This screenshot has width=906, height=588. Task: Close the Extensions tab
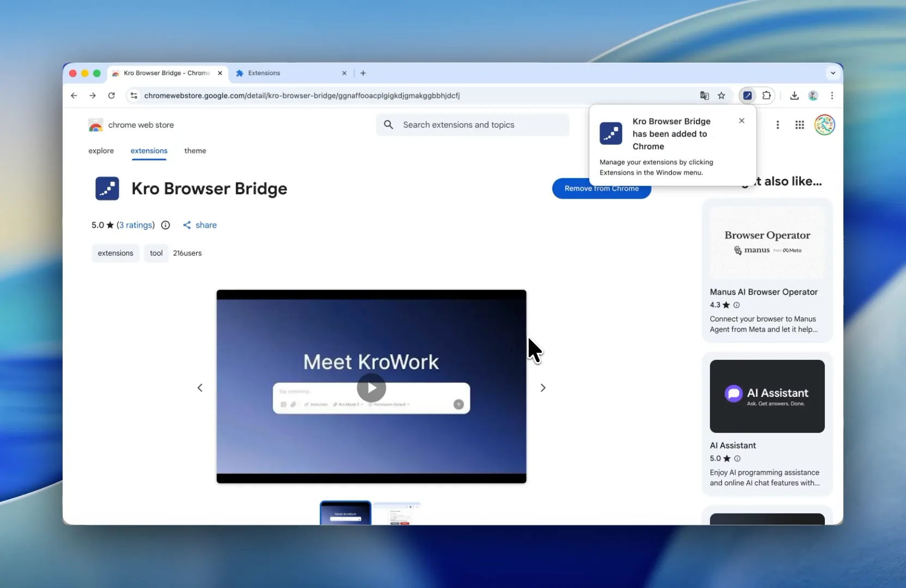[x=344, y=73]
